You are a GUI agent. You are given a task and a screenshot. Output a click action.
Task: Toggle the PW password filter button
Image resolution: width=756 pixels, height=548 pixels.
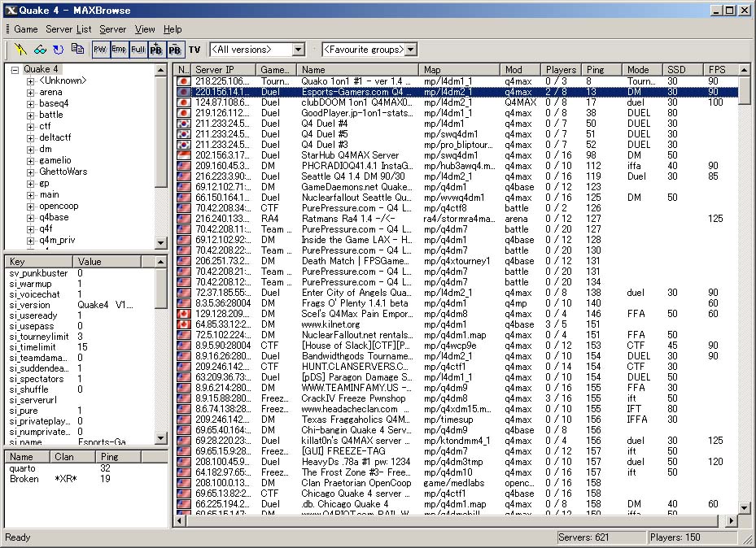pyautogui.click(x=100, y=49)
